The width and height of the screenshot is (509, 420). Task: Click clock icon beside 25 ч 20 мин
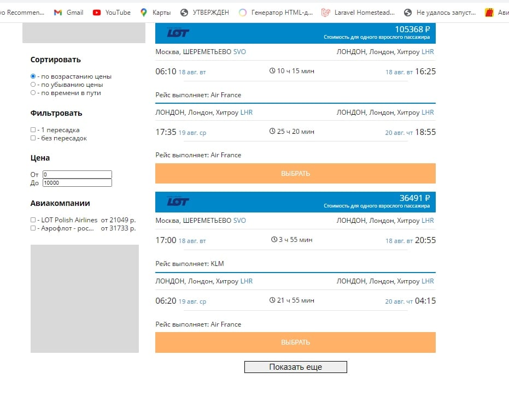click(x=272, y=131)
